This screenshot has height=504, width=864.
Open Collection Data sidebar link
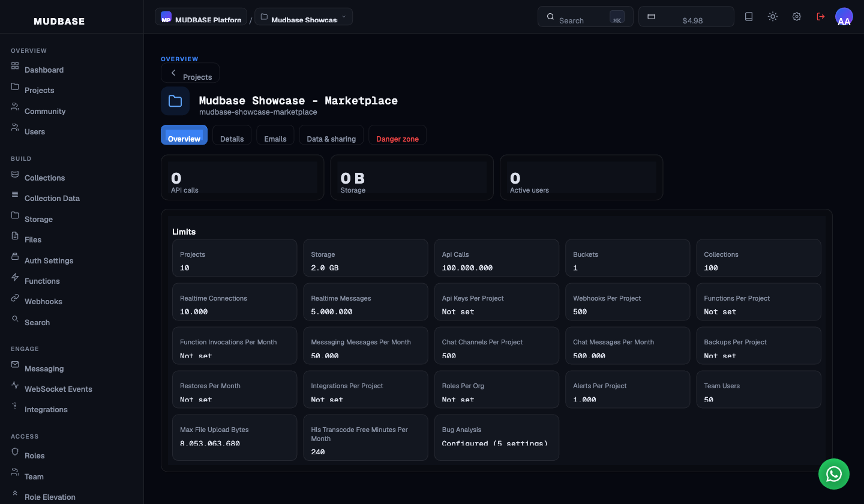point(52,198)
